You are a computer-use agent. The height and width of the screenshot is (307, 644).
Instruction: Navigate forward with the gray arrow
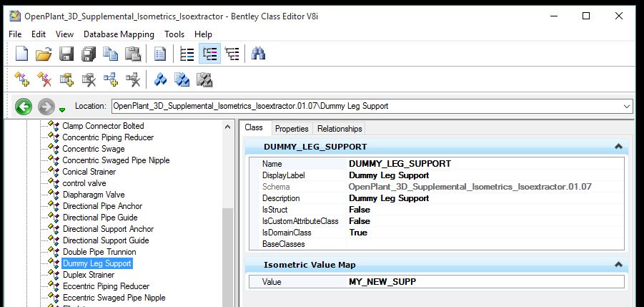(46, 107)
